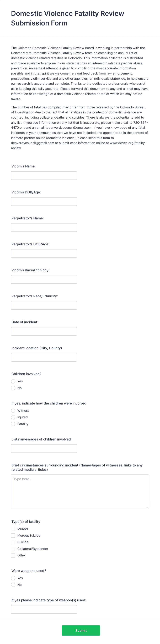The height and width of the screenshot is (644, 160).
Task: Click the Perpetrator's Name field
Action: pos(44,227)
